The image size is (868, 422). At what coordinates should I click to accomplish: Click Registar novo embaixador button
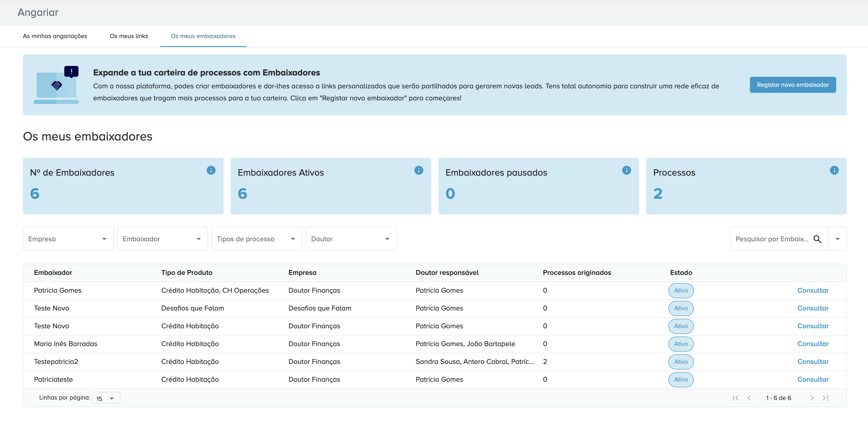click(x=793, y=85)
